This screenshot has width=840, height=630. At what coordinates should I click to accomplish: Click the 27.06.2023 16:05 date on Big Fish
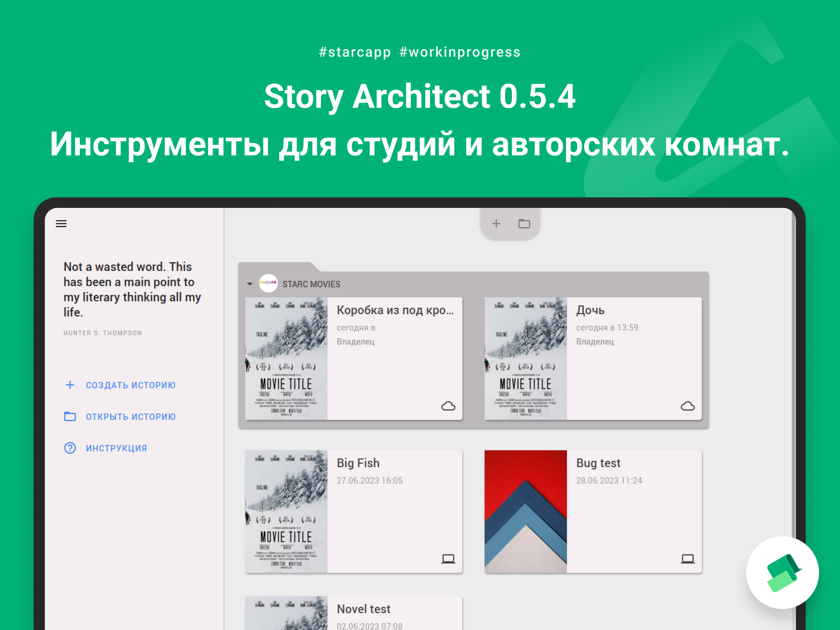click(x=370, y=481)
